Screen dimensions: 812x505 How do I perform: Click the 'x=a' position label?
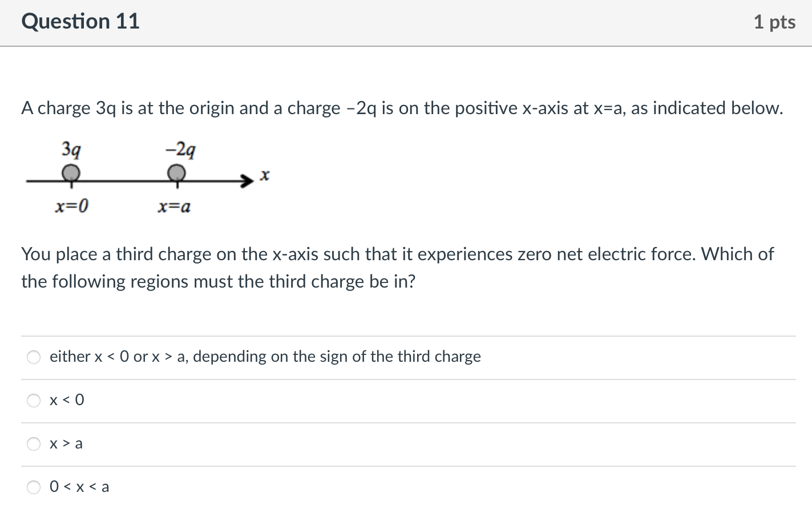[174, 207]
